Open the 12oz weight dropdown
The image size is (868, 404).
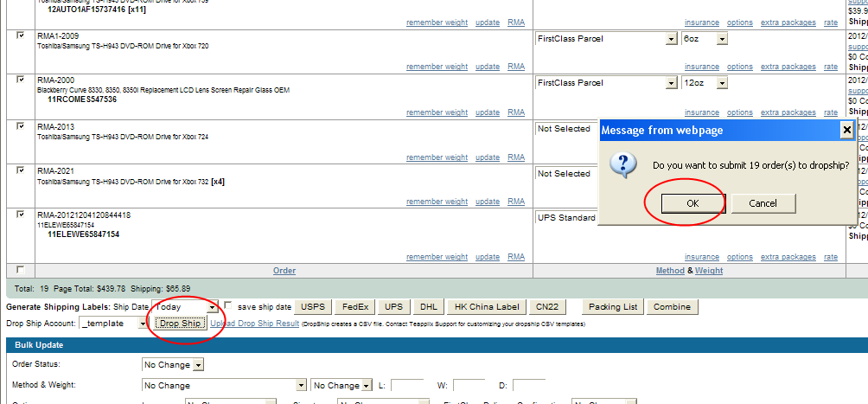[x=705, y=83]
